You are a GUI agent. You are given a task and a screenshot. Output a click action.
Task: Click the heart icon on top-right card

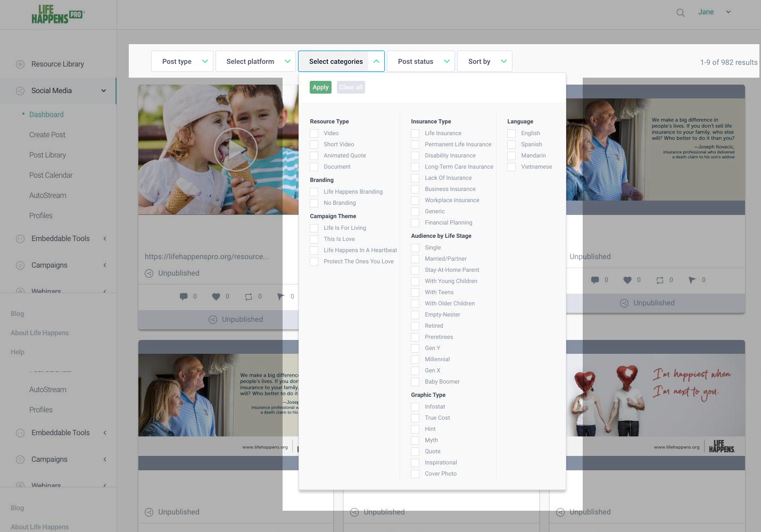click(627, 280)
